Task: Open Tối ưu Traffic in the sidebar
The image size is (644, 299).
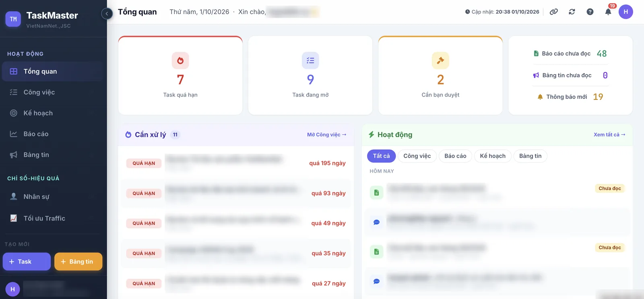Action: pos(53,218)
